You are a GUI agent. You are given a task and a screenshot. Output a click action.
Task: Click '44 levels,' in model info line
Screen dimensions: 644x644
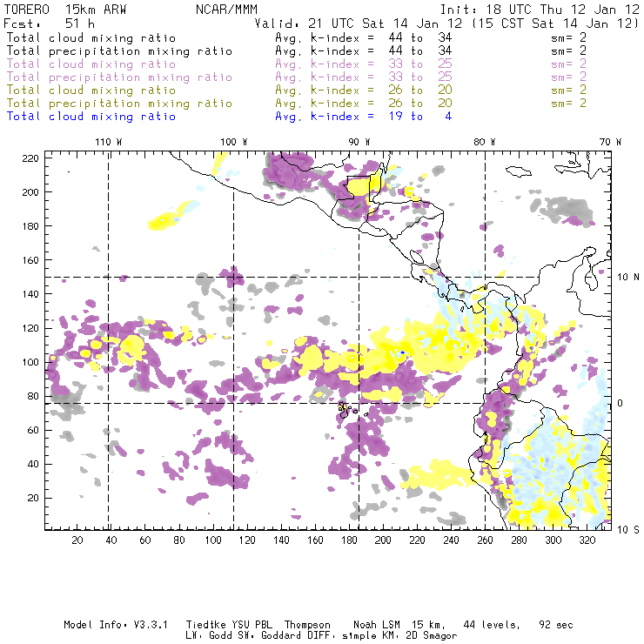click(x=492, y=625)
